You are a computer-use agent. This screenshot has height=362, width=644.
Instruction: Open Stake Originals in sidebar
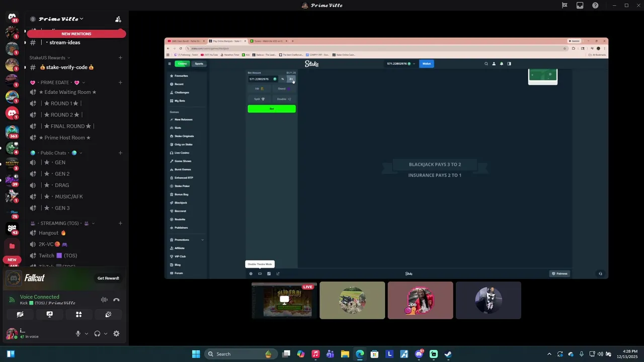(184, 136)
